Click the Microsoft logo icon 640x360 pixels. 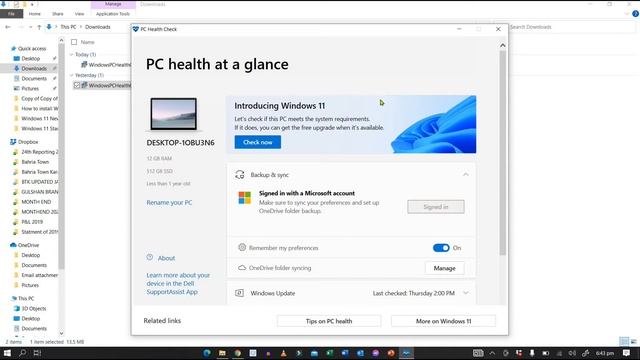click(x=244, y=198)
